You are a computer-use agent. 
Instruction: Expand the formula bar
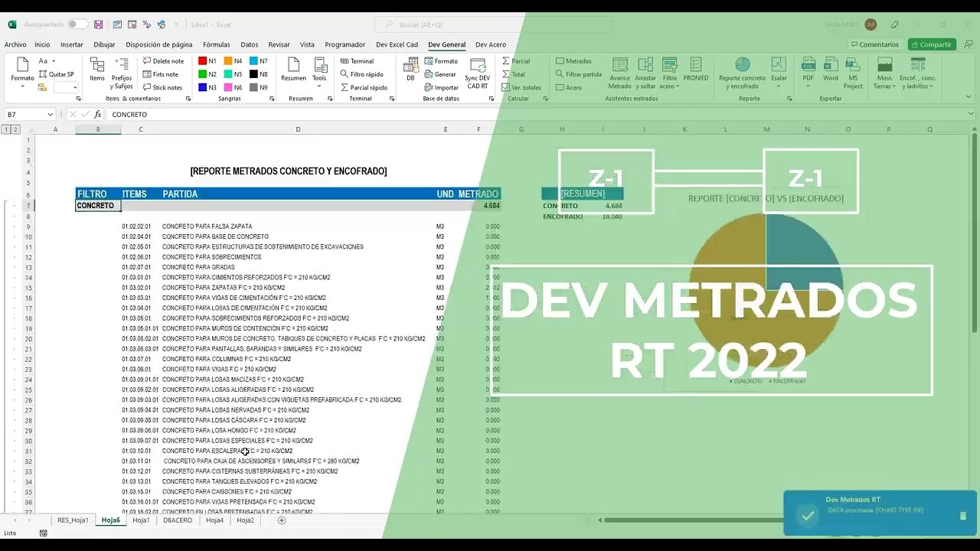pos(970,114)
